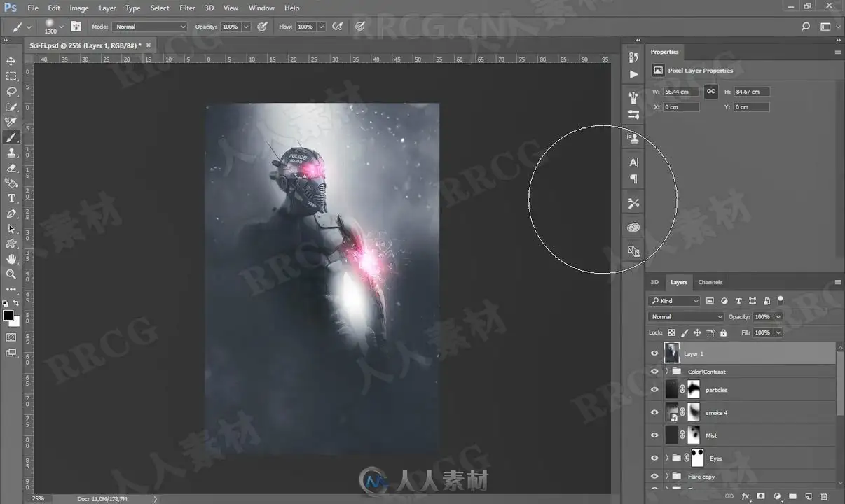Viewport: 845px width, 504px height.
Task: Switch to the Channels tab
Action: [710, 282]
